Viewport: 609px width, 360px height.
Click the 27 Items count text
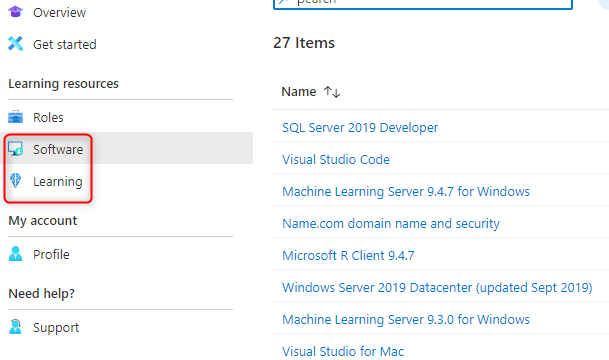pyautogui.click(x=304, y=43)
